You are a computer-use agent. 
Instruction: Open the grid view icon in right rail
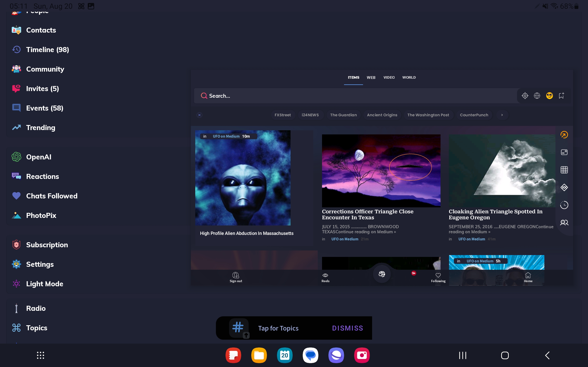coord(564,170)
